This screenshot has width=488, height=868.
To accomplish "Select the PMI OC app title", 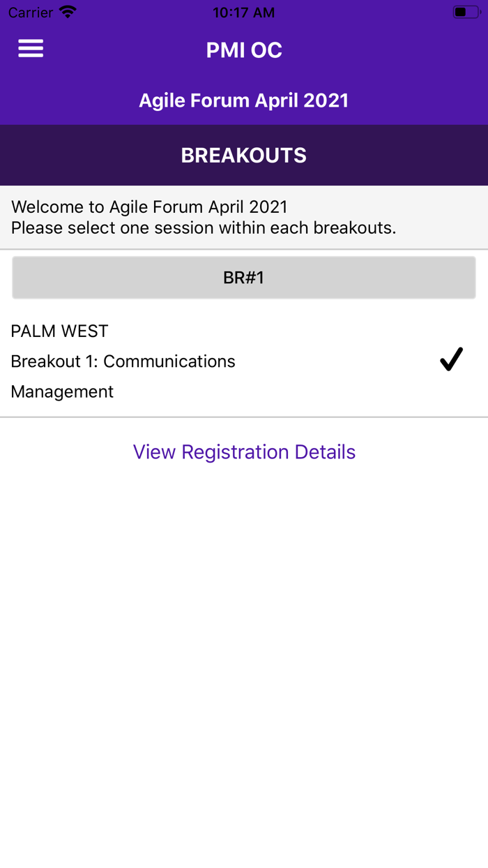I will coord(243,50).
